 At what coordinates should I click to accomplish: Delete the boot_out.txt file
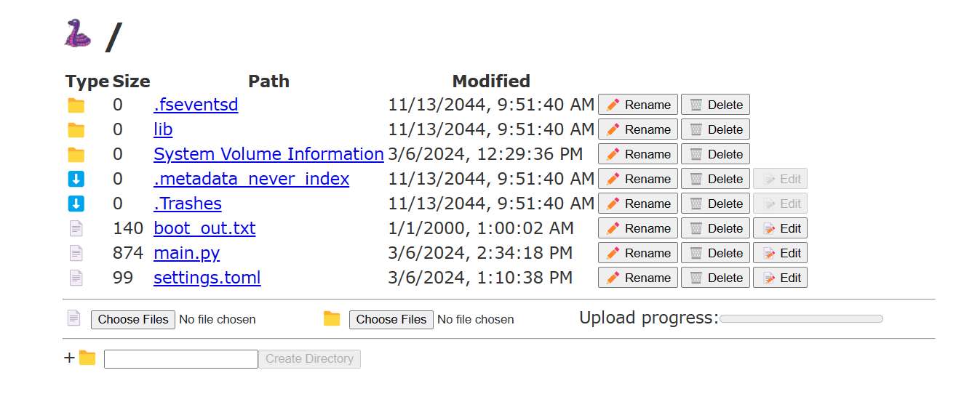(x=716, y=228)
